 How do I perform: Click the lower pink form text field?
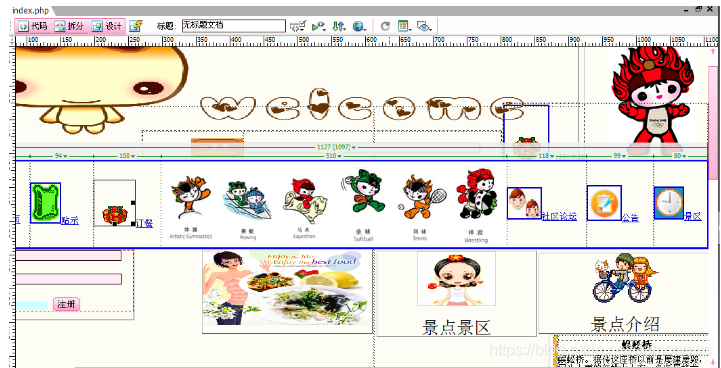coord(69,279)
